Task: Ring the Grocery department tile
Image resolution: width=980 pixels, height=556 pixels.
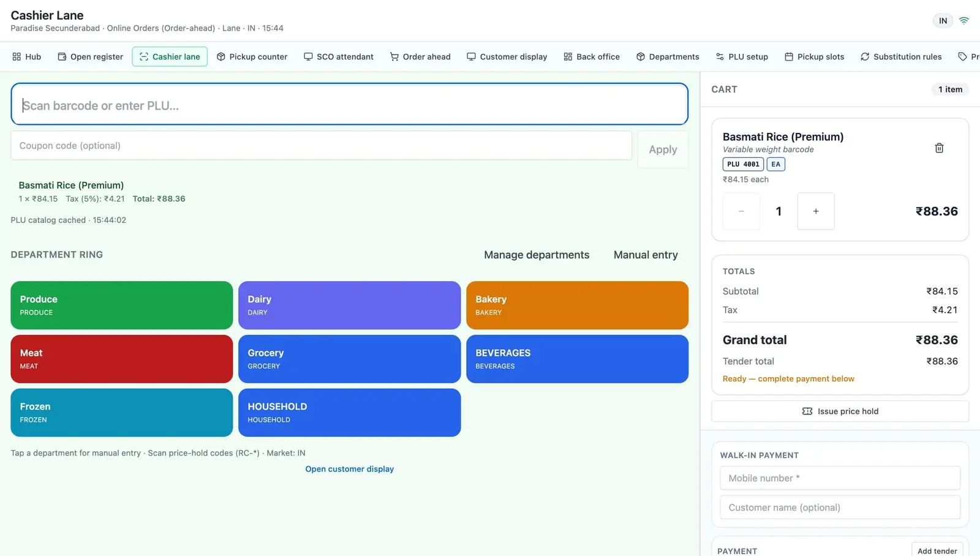Action: point(349,359)
